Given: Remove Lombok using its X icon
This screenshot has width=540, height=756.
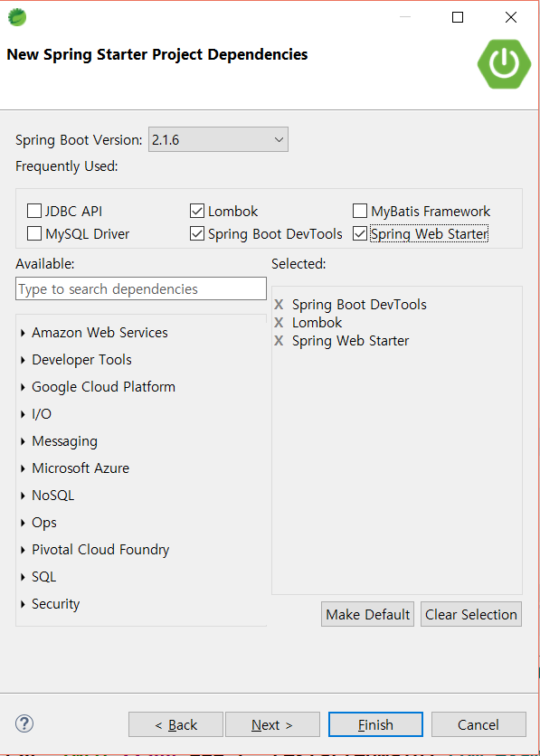Looking at the screenshot, I should click(x=279, y=323).
